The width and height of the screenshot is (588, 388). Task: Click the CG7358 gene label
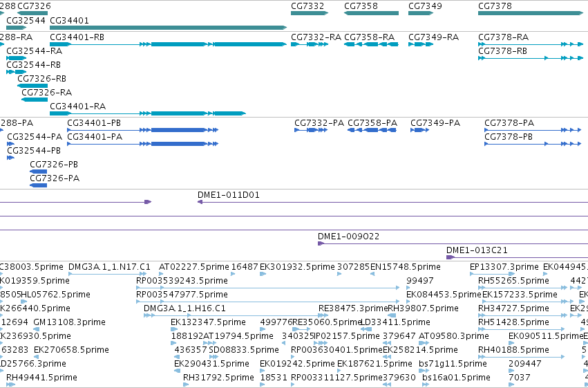[361, 6]
